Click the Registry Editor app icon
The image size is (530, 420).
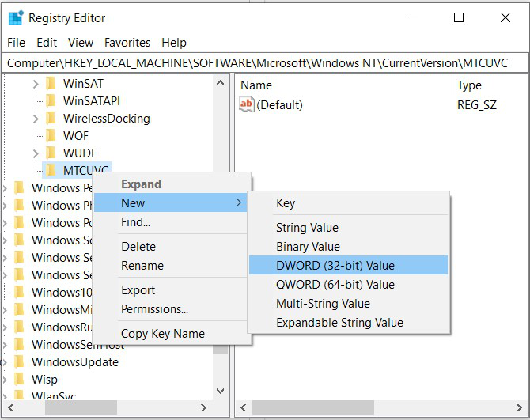coord(16,17)
